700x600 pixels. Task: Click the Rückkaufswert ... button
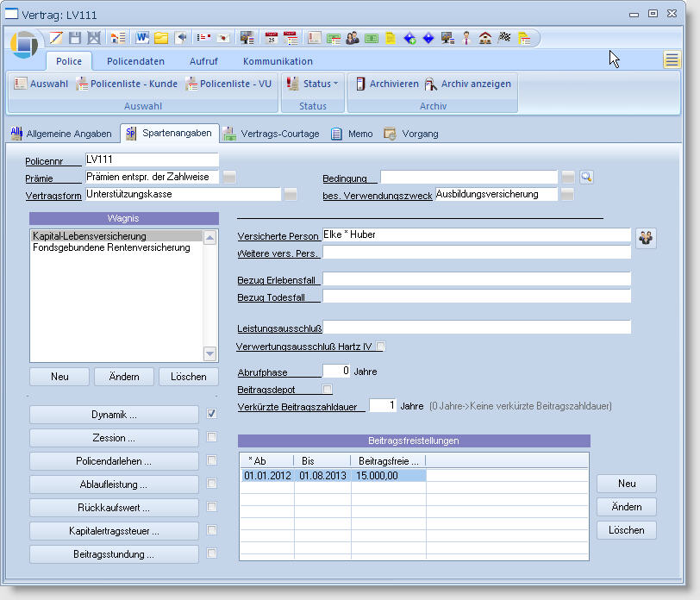(x=114, y=508)
